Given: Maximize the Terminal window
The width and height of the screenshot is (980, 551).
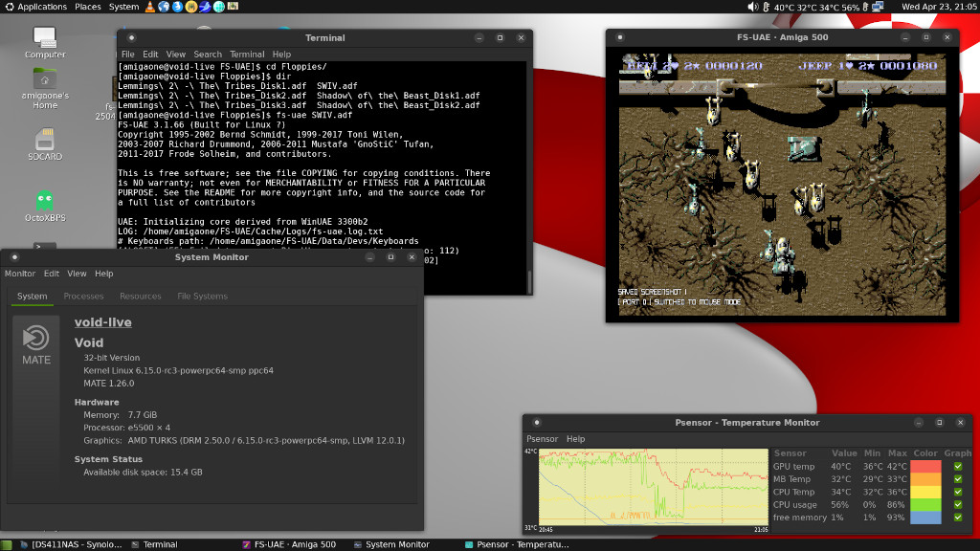Looking at the screenshot, I should click(x=500, y=37).
